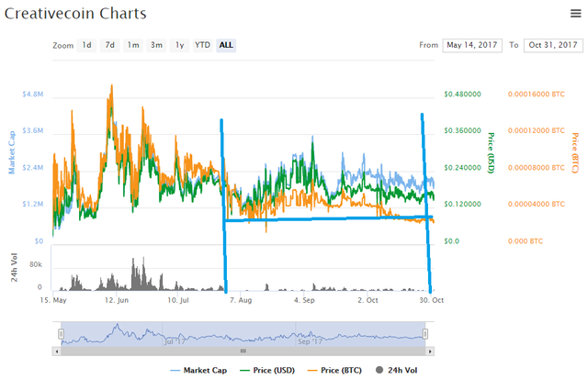
Task: Toggle the Price (USD) series in legend
Action: click(x=267, y=371)
